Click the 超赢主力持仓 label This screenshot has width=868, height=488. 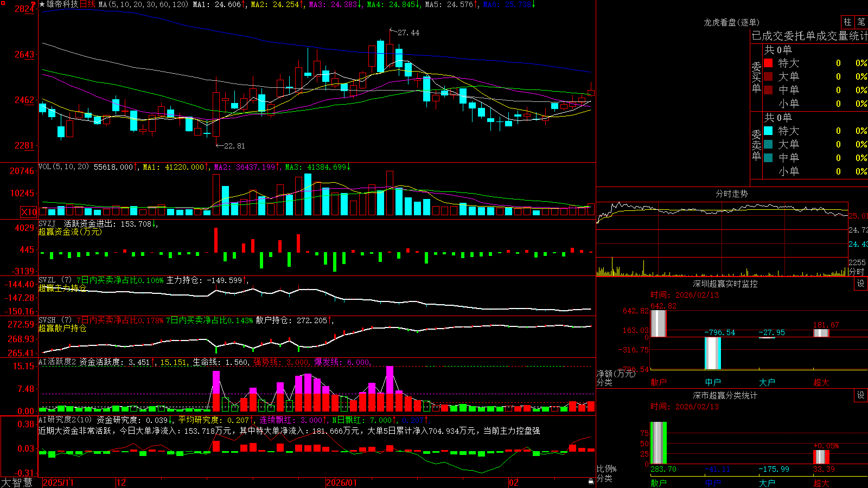[x=62, y=288]
